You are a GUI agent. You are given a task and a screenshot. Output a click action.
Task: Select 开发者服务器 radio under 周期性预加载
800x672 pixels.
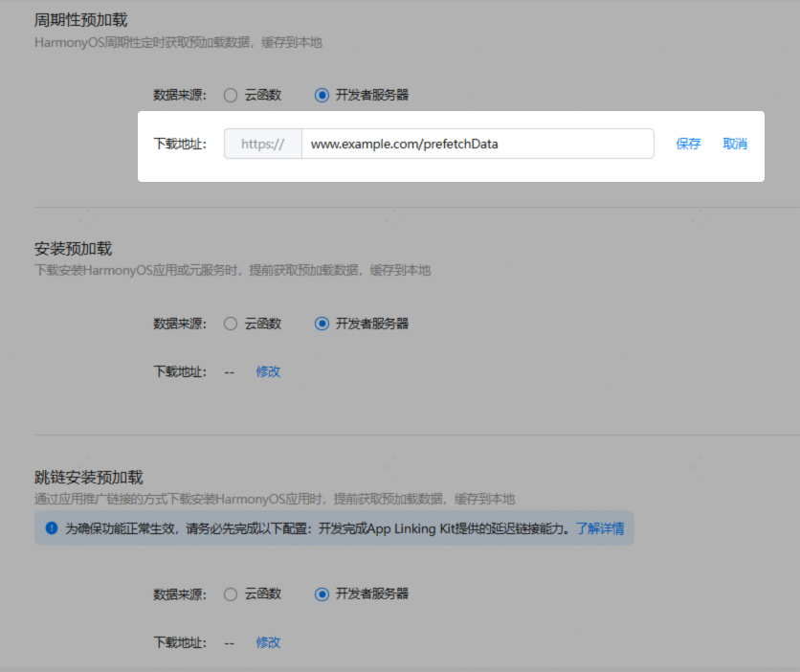pos(322,95)
